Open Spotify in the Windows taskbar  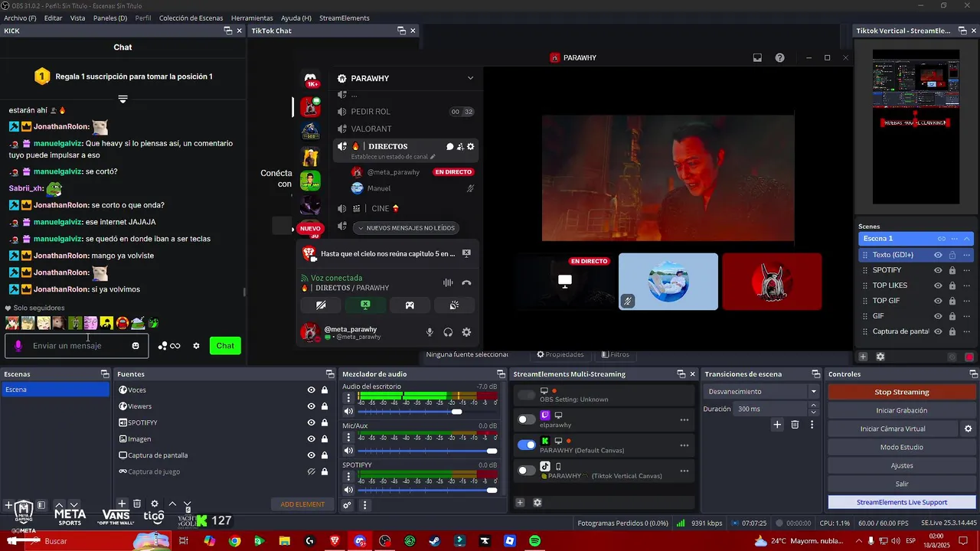535,541
